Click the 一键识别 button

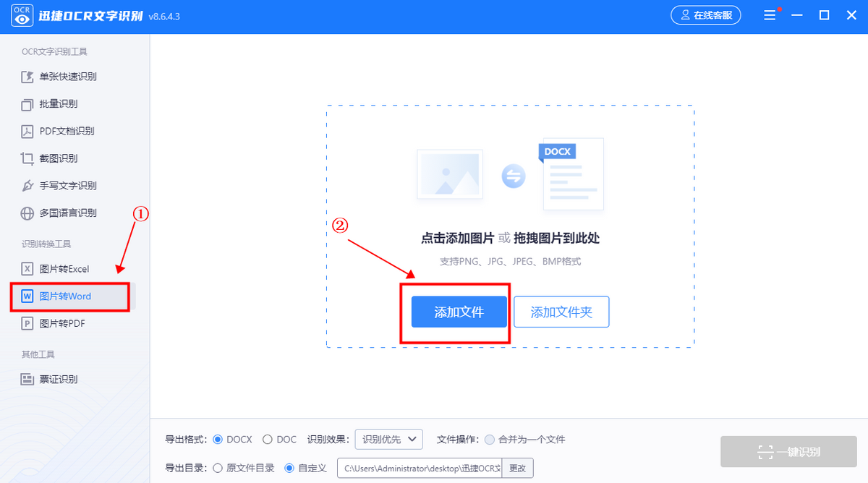788,452
